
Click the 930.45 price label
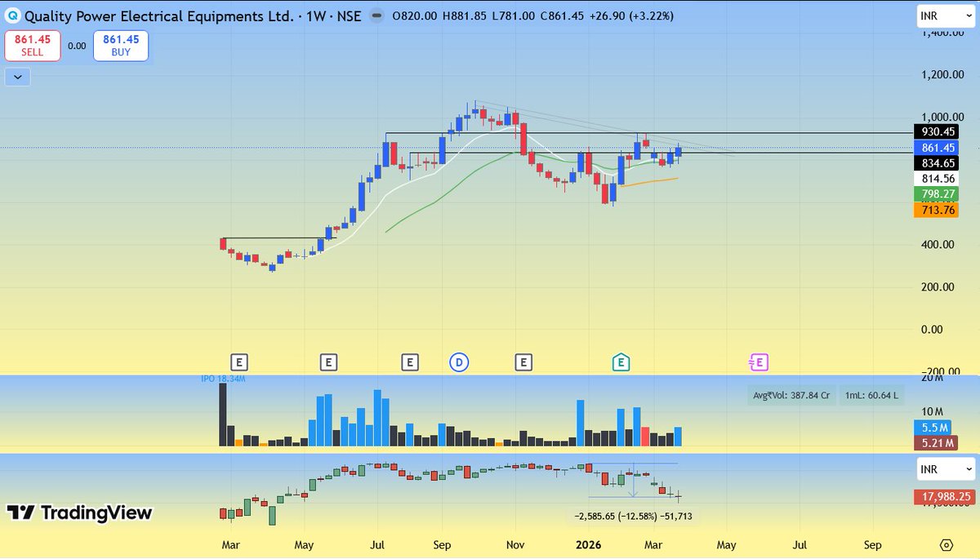[x=935, y=132]
